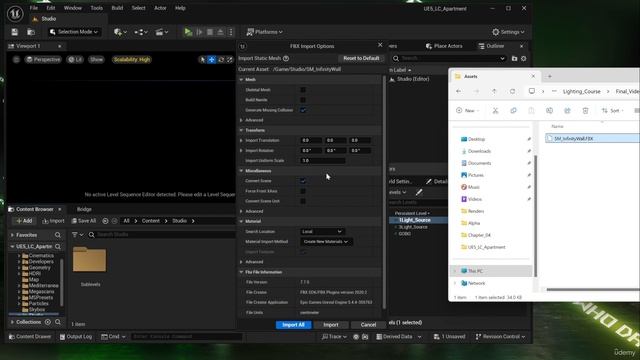Switch to the Place Actors tab
Viewport: 640px width, 360px height.
coord(444,46)
